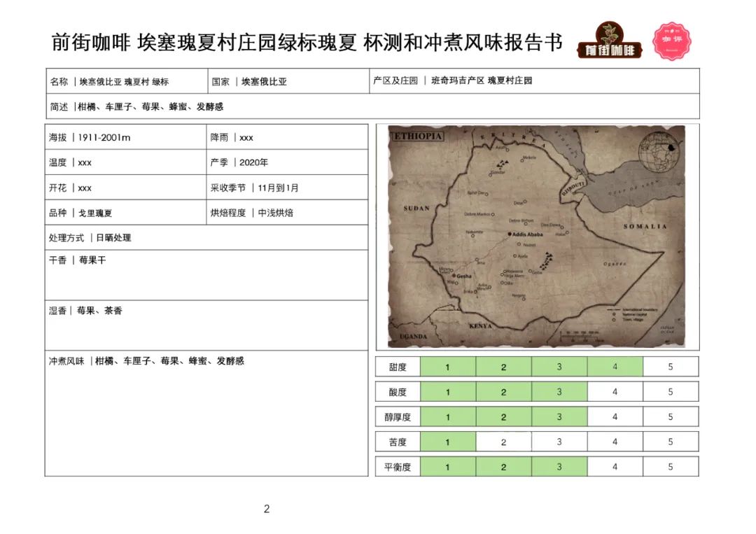Viewport: 756px width, 534px height.
Task: Click the 产区及庄园 班奇玛吉产区 cell
Action: [534, 81]
